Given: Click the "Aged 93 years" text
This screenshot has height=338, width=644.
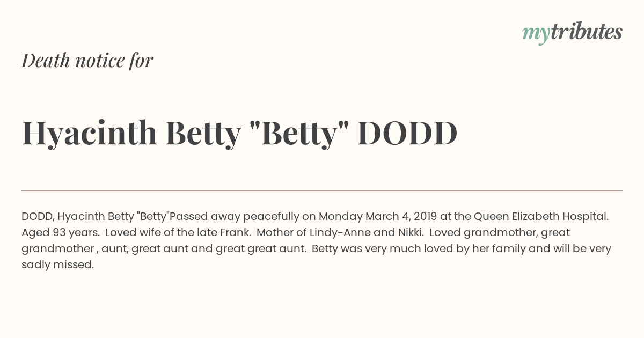Looking at the screenshot, I should coord(60,233).
